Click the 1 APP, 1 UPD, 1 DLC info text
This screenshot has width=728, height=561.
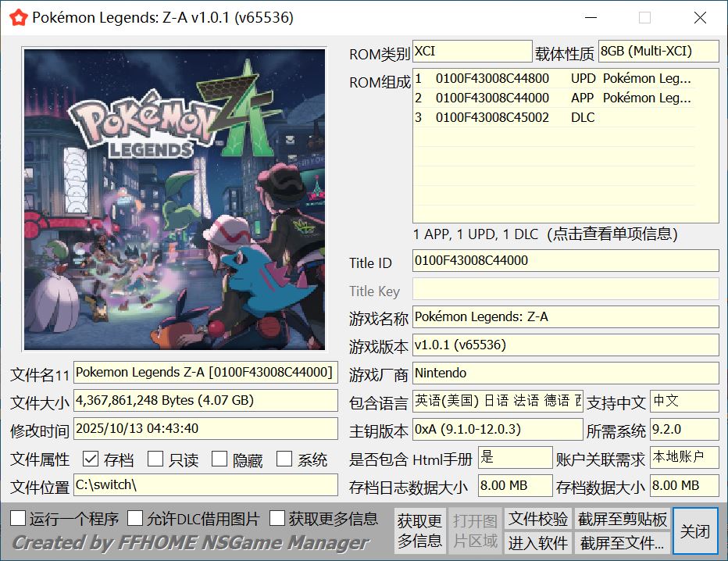tap(544, 234)
